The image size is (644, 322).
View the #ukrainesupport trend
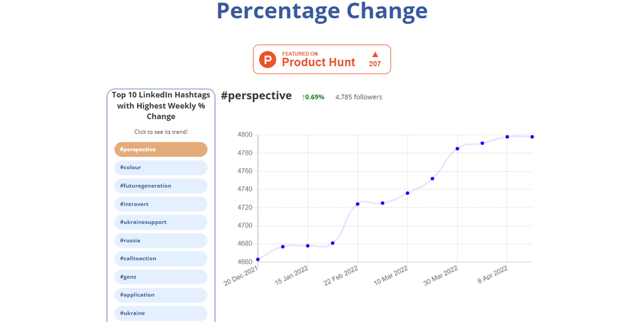coord(161,223)
